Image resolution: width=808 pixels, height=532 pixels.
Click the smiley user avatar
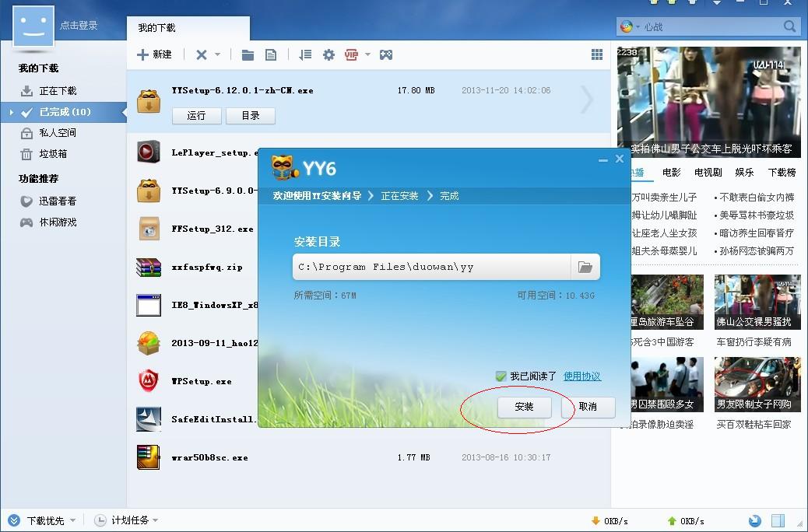[33, 26]
